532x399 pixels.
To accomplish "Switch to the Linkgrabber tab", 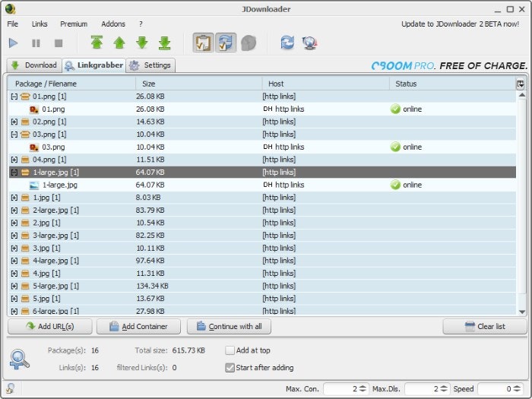I will coord(93,65).
